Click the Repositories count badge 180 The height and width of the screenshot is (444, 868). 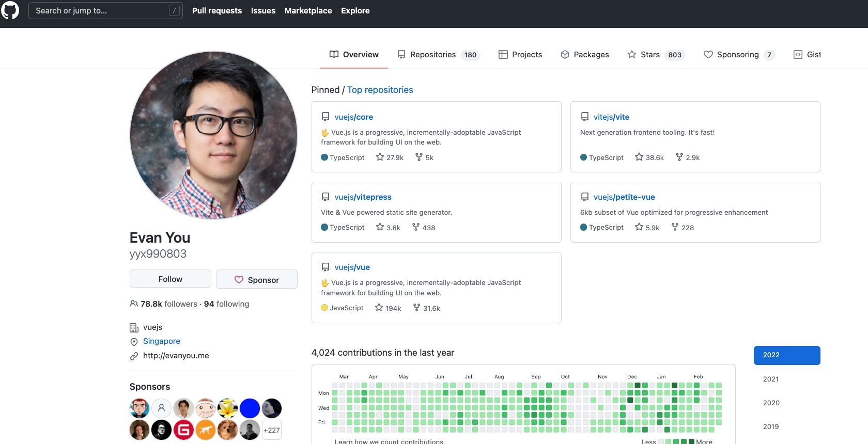470,55
